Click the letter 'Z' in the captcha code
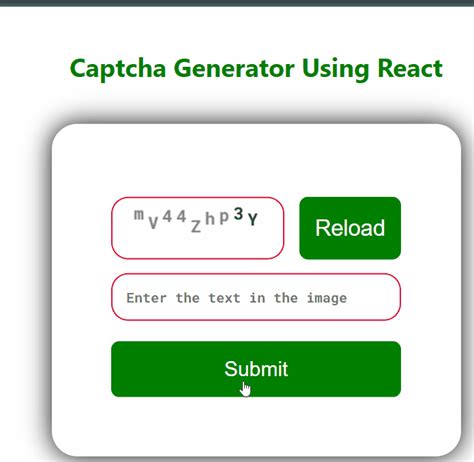The width and height of the screenshot is (474, 462). (x=196, y=227)
